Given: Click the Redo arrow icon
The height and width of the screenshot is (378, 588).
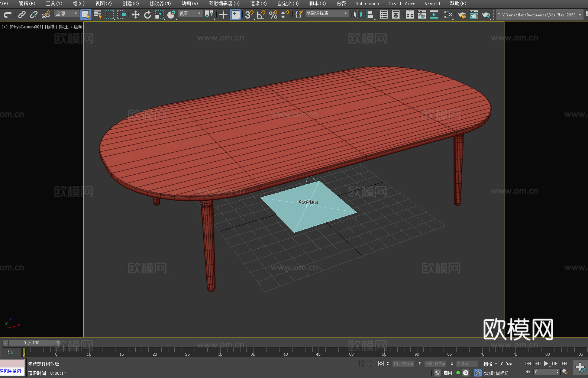Looking at the screenshot, I should [7, 14].
